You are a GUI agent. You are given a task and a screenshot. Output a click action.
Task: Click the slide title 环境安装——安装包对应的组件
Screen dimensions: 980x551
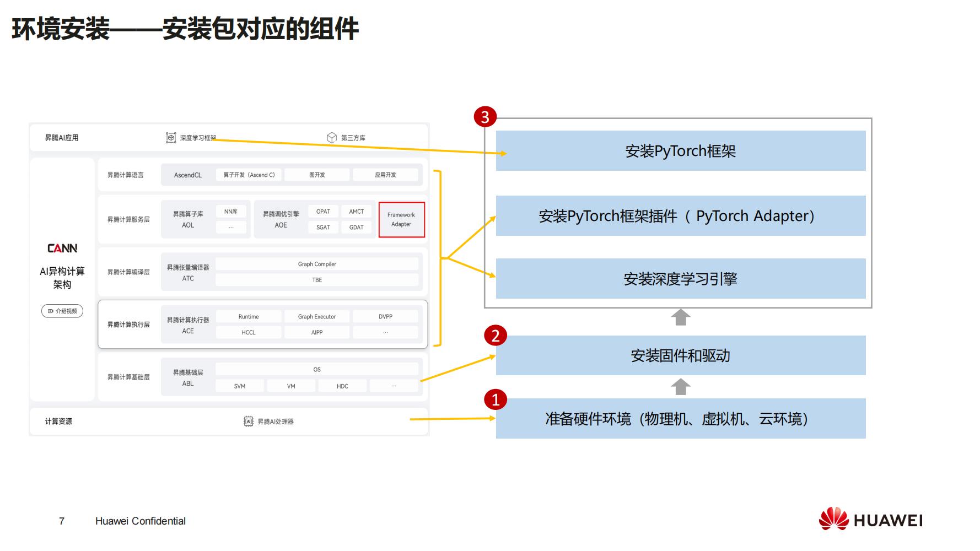(x=185, y=29)
